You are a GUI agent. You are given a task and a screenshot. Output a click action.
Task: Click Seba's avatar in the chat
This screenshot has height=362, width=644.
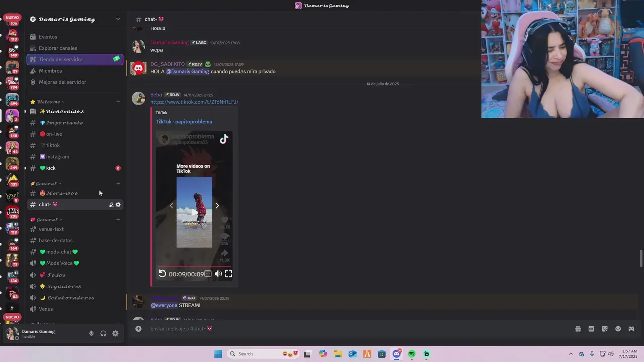pos(138,98)
